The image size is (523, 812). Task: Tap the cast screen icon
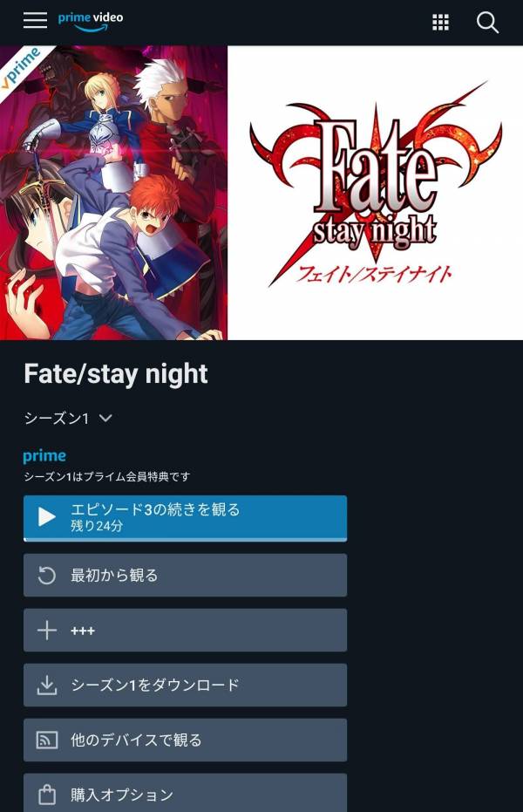46,740
